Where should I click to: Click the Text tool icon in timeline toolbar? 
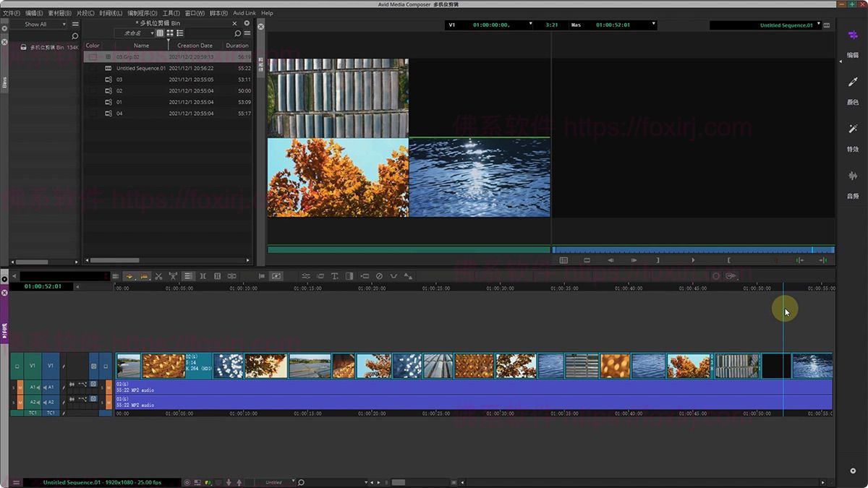tap(335, 276)
